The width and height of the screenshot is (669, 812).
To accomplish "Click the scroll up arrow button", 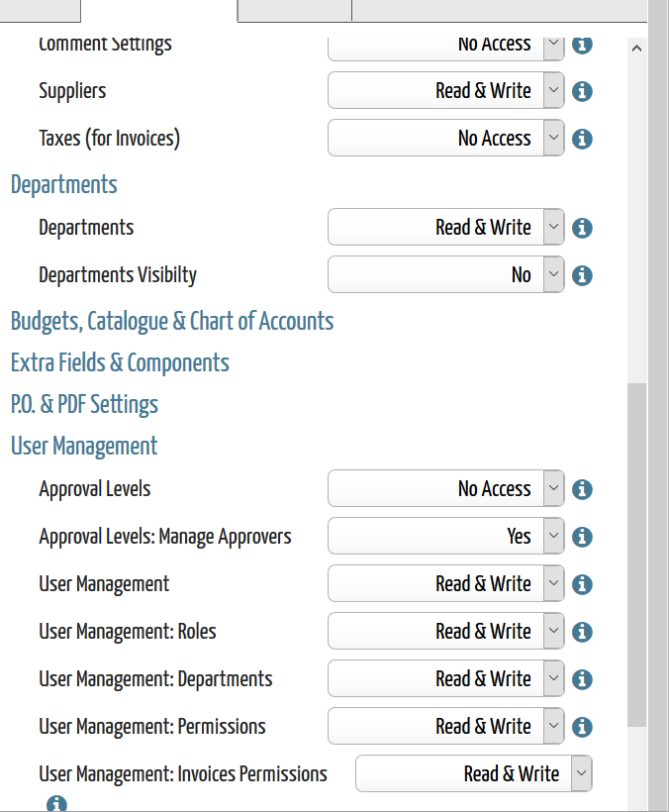I will [x=637, y=49].
